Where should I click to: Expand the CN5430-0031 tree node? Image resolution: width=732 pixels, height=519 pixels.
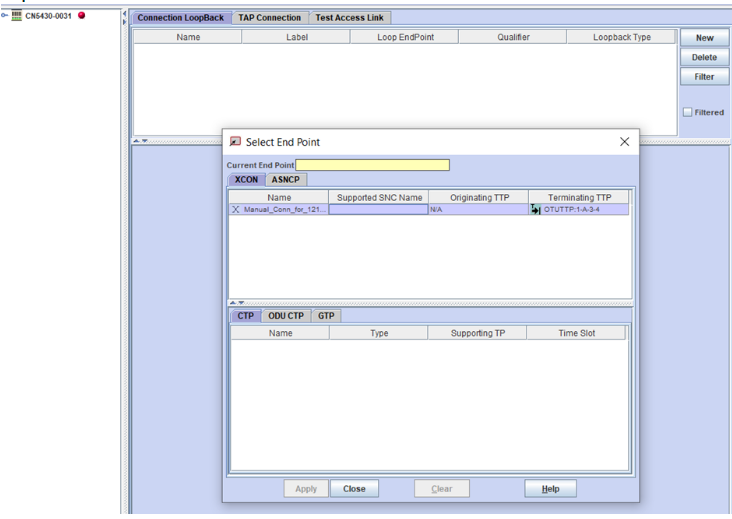click(x=4, y=15)
